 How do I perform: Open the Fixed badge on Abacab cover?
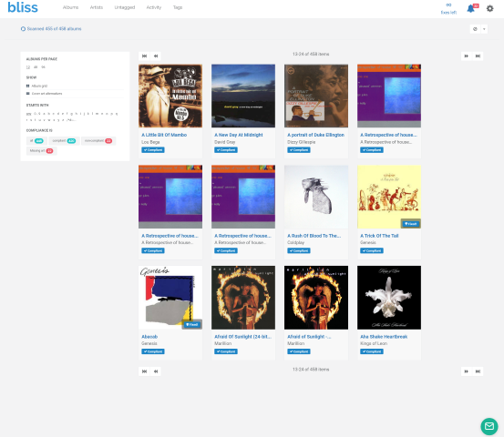192,325
